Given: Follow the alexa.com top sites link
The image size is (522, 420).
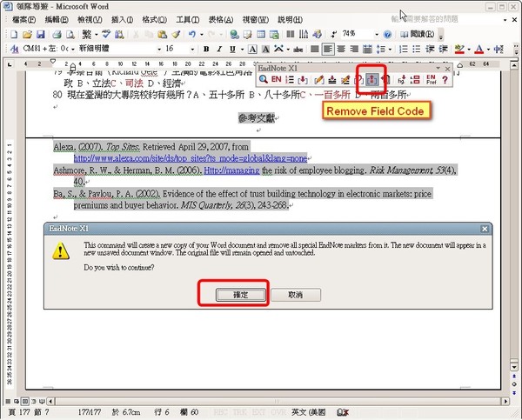Looking at the screenshot, I should coord(190,158).
